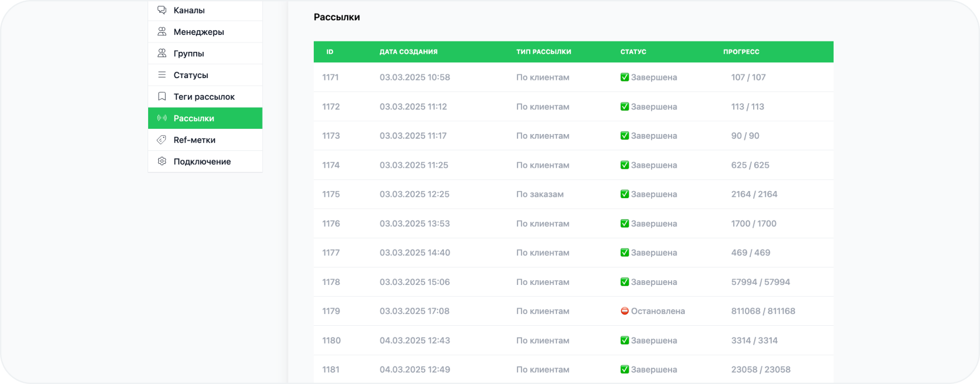
Task: Click the ТИП РАССЫЛКИ column header
Action: point(544,52)
